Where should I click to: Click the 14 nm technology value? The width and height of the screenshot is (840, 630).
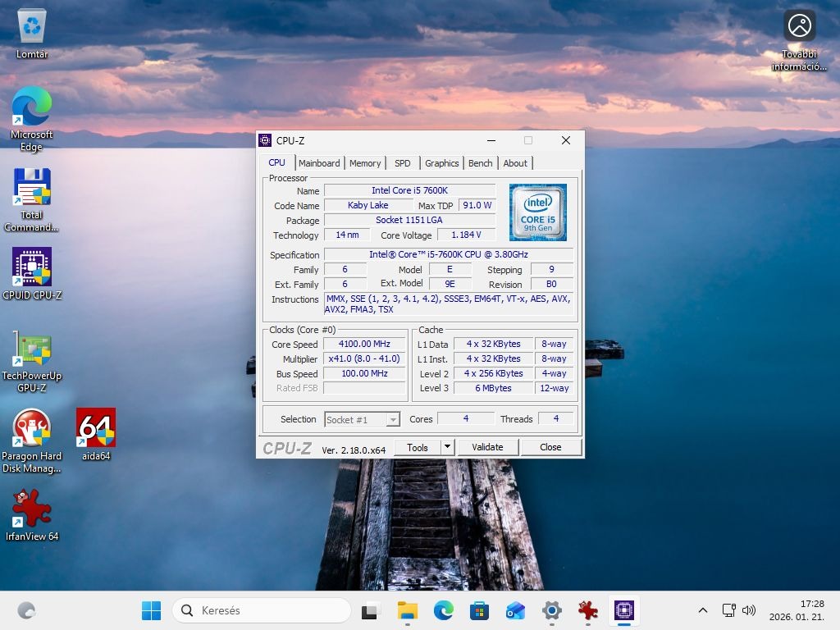pos(347,235)
